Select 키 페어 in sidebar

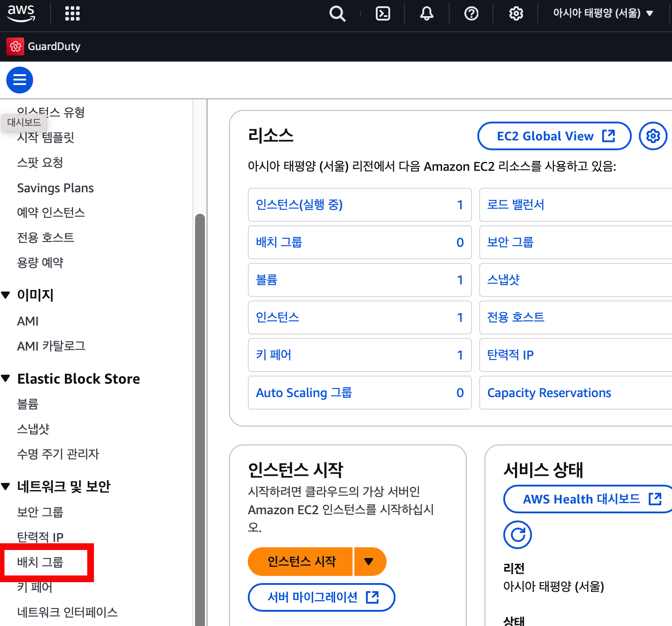[35, 587]
